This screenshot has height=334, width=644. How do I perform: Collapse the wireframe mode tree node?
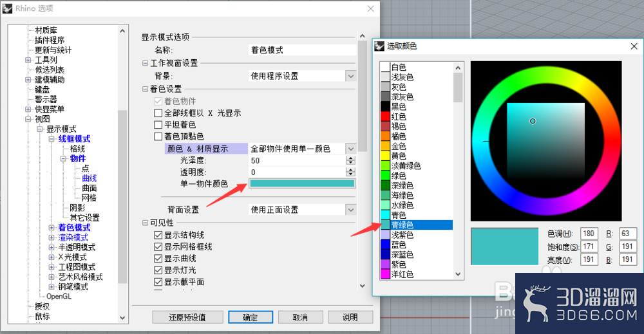[x=52, y=139]
